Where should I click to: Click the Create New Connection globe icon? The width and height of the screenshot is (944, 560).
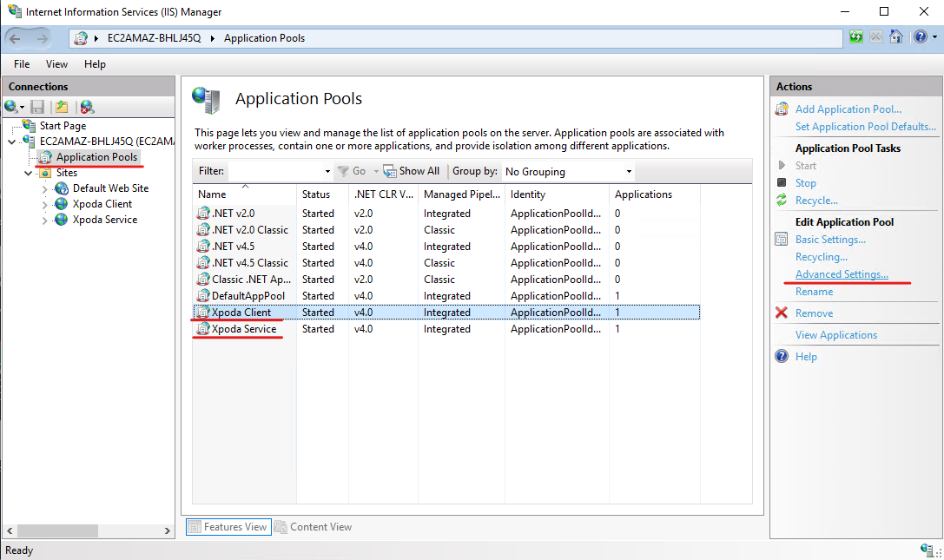[x=10, y=107]
